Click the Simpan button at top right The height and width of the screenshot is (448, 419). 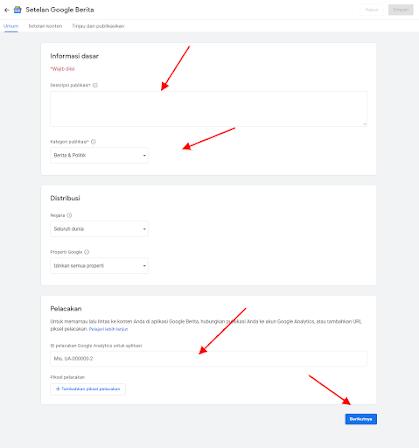(x=401, y=10)
